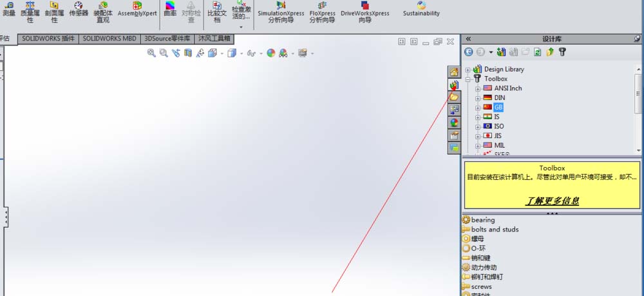Click Edit Appearance color ball
The height and width of the screenshot is (296, 644).
(x=270, y=53)
